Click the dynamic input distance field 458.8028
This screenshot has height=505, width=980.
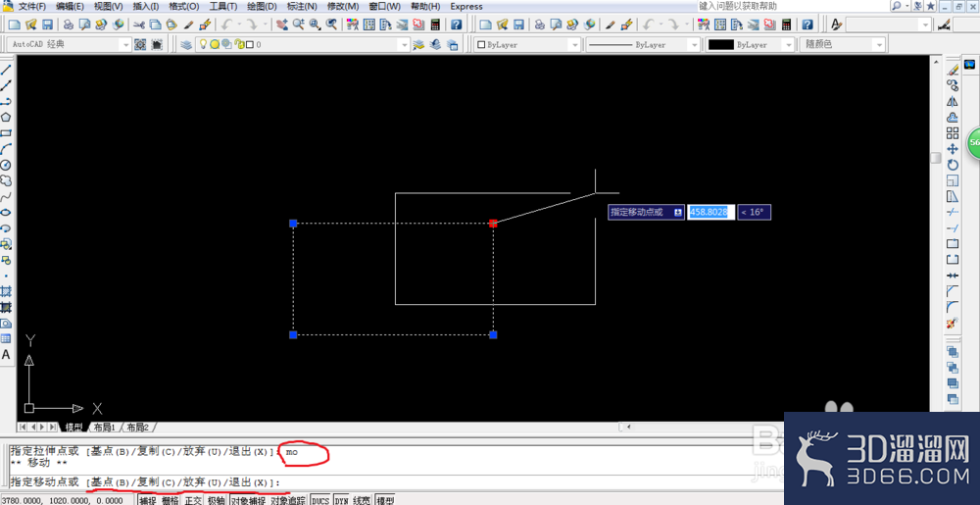pyautogui.click(x=710, y=212)
